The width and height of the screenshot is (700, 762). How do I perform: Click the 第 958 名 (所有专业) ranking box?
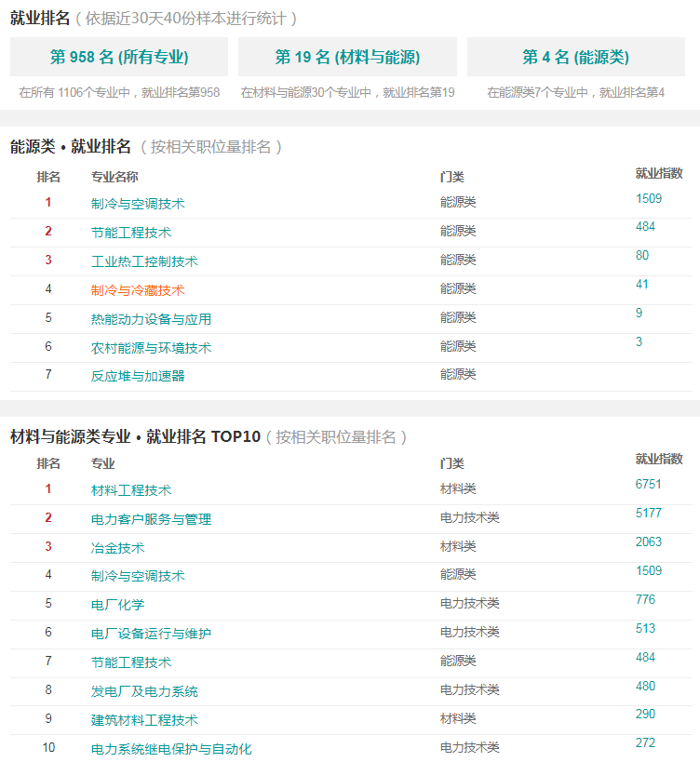pos(119,57)
